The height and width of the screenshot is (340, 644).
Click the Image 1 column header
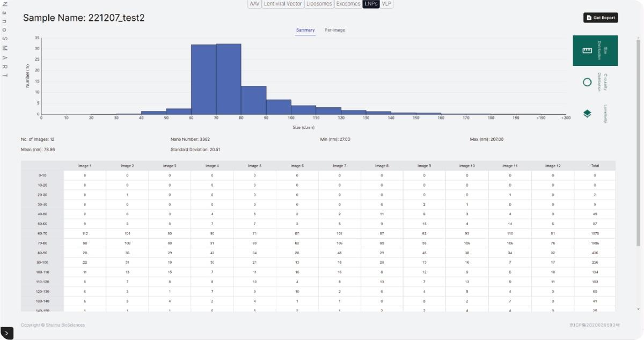click(84, 166)
